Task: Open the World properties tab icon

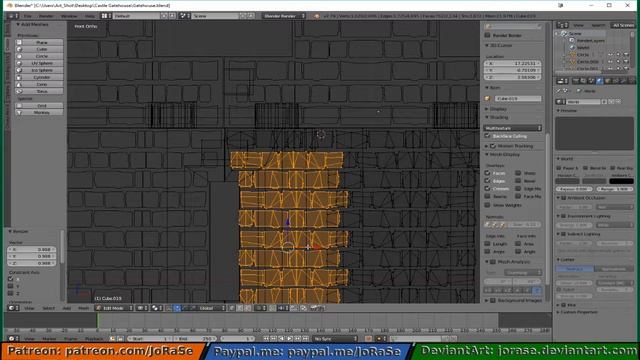Action: click(x=599, y=81)
